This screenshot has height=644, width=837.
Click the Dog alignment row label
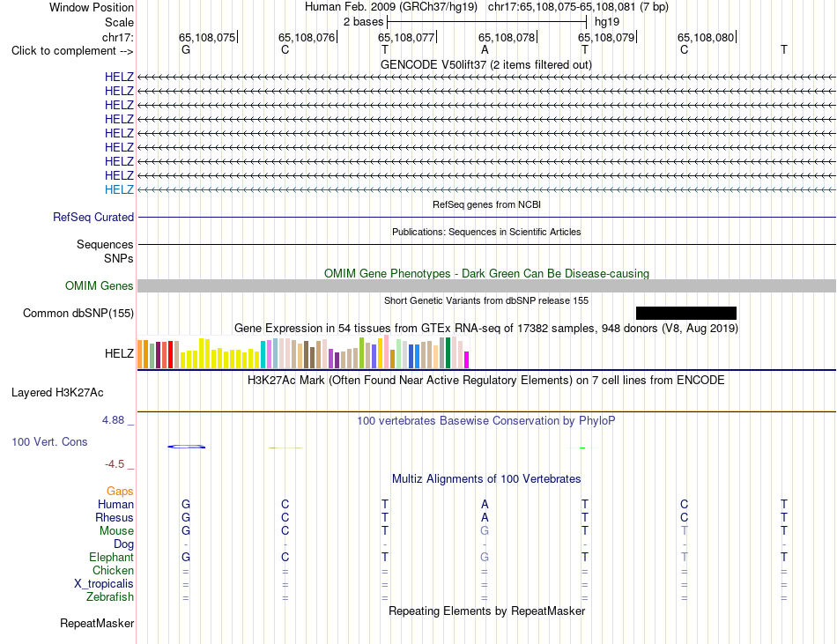[123, 544]
